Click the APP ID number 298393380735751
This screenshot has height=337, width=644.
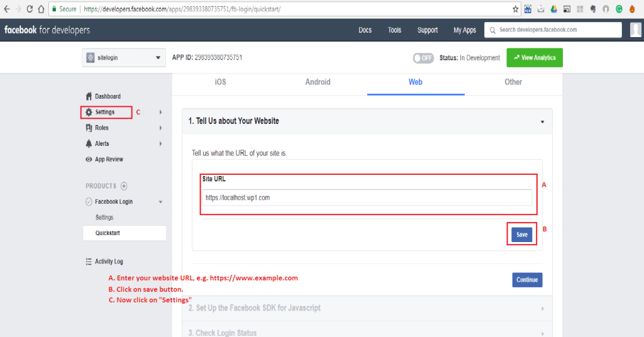218,57
